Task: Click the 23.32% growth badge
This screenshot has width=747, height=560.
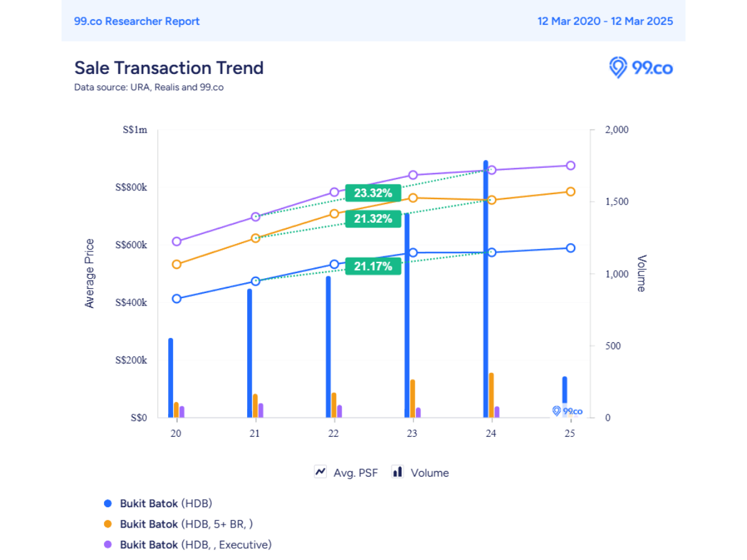Action: (x=373, y=193)
